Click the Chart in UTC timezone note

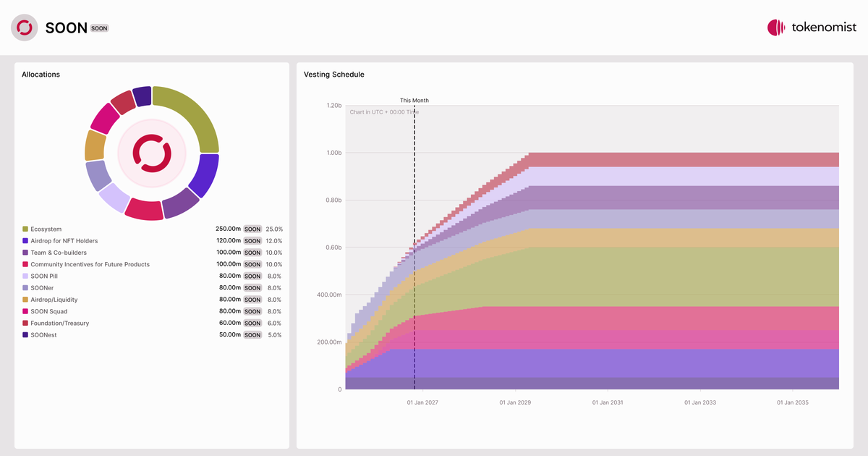(384, 112)
